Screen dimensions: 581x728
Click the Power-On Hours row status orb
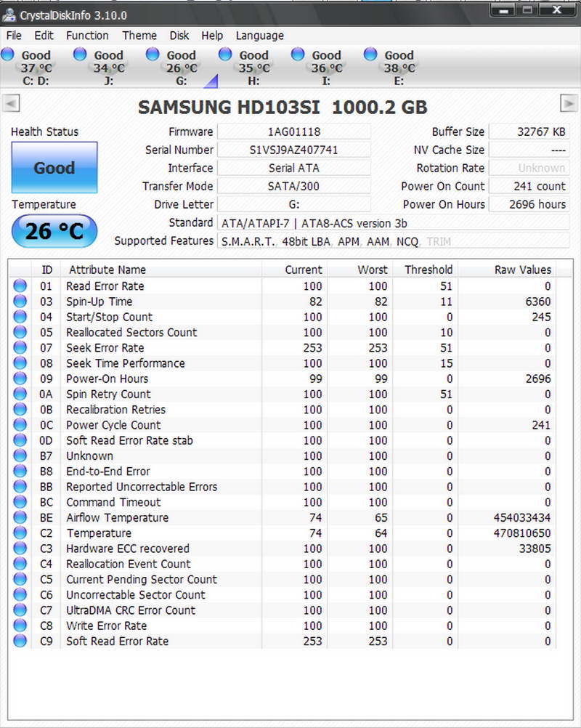point(20,378)
